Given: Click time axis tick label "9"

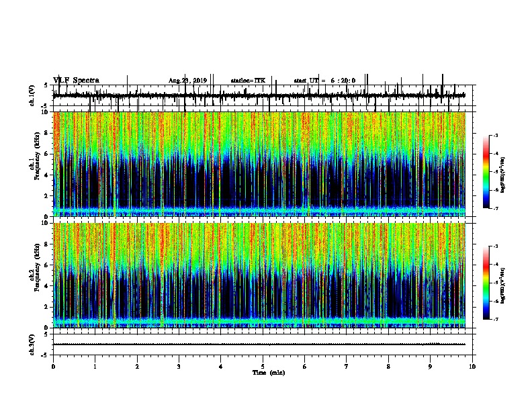Looking at the screenshot, I should coord(430,367).
